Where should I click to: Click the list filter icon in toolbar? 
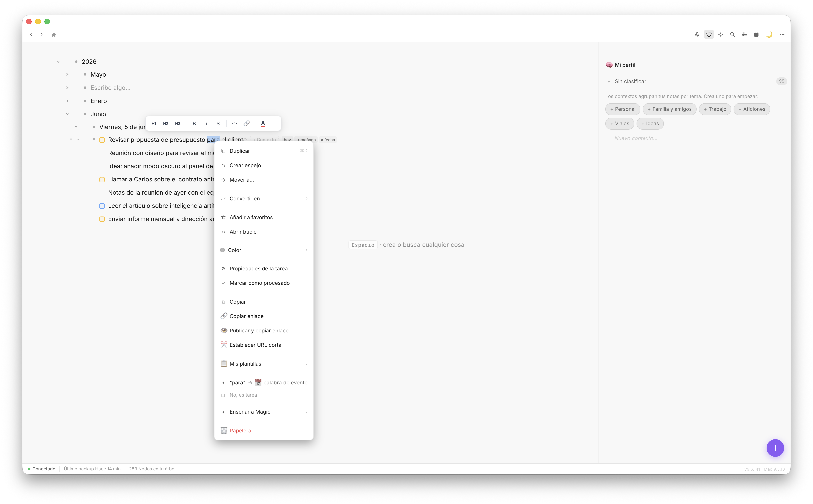[x=744, y=34]
